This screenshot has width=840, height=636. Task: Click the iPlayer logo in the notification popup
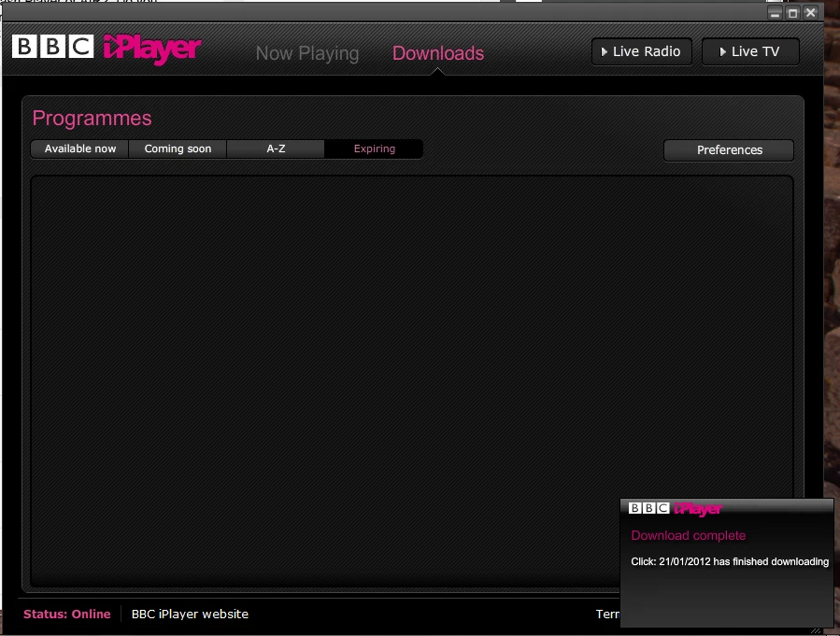pyautogui.click(x=675, y=509)
